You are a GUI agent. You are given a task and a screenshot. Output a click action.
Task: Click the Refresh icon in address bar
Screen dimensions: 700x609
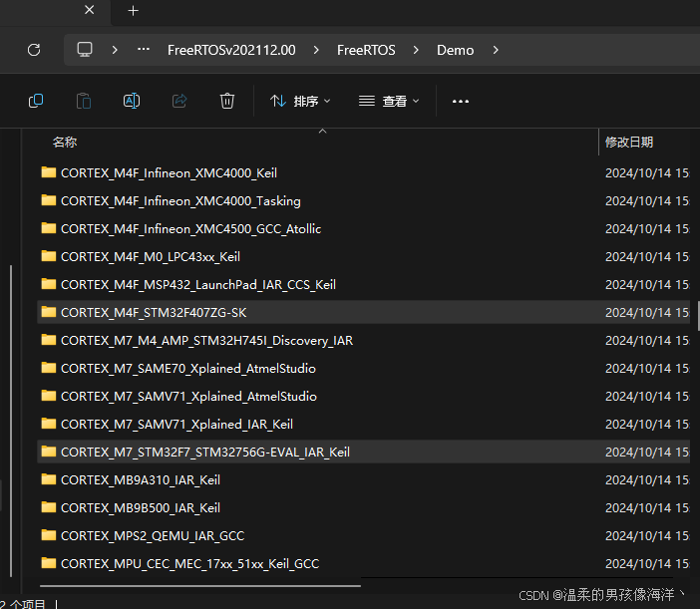(x=34, y=50)
